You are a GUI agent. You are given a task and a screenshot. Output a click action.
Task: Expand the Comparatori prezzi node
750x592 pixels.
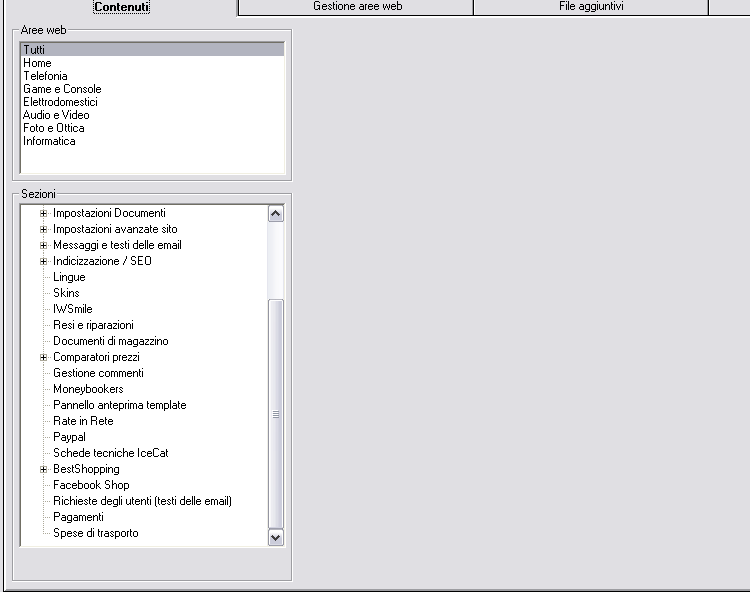point(44,357)
